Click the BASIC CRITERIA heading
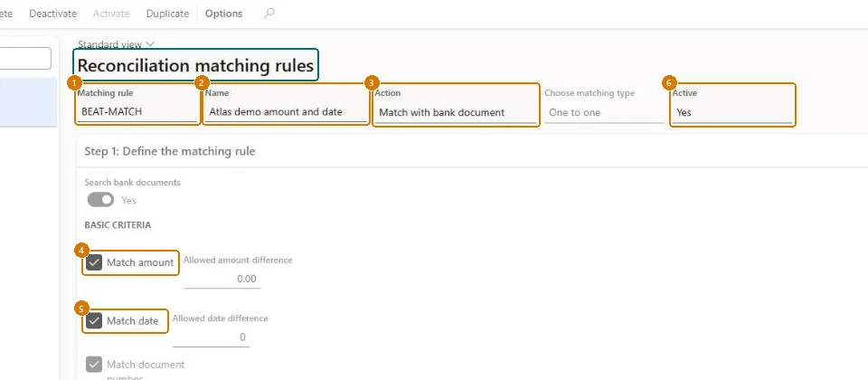 (x=118, y=225)
